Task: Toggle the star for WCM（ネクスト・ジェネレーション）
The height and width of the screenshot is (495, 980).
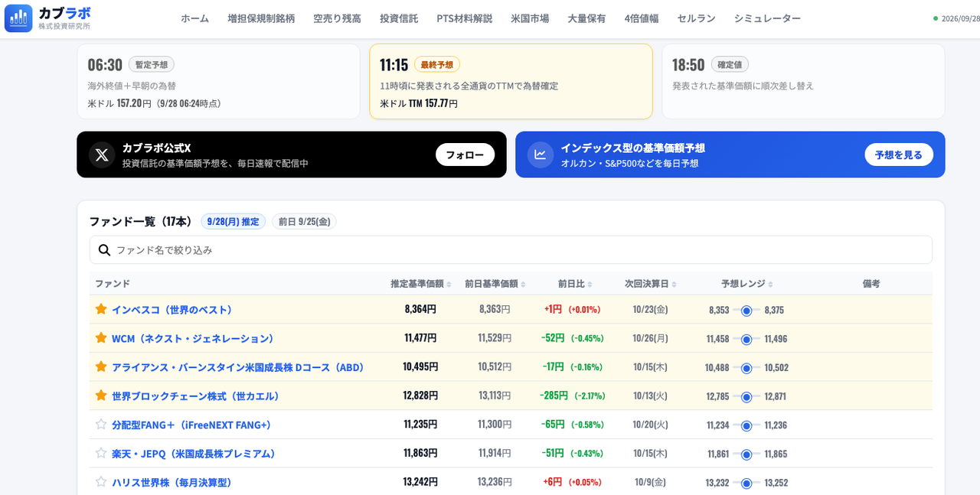Action: (x=101, y=337)
